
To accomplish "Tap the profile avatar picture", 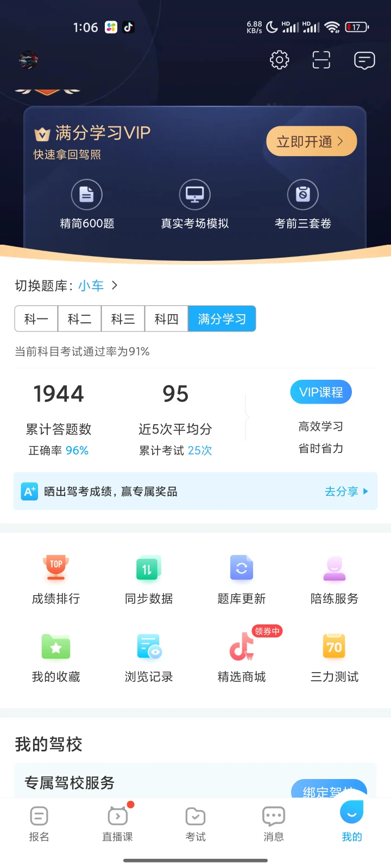I will (28, 60).
